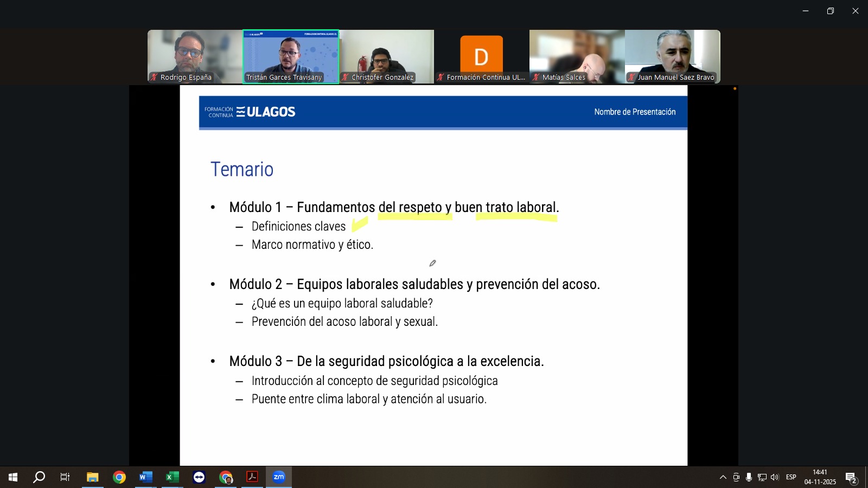Open Adobe Acrobat from the taskbar
This screenshot has width=868, height=488.
(x=252, y=477)
